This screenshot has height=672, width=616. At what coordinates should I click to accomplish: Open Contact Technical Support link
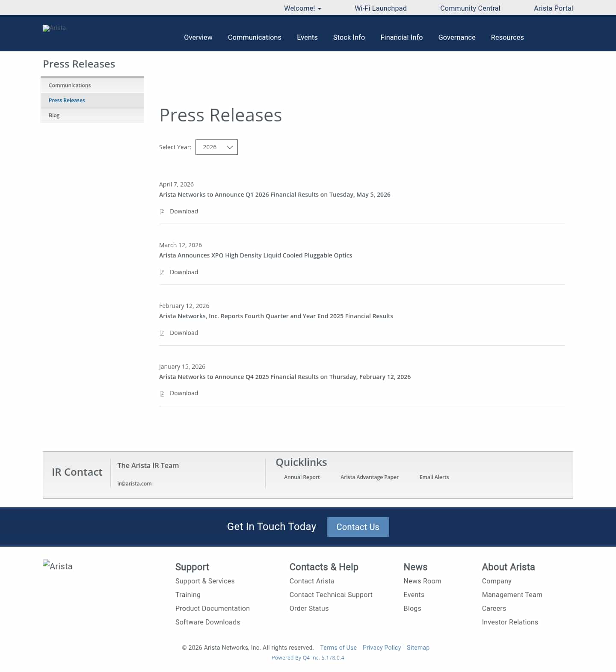(x=331, y=595)
